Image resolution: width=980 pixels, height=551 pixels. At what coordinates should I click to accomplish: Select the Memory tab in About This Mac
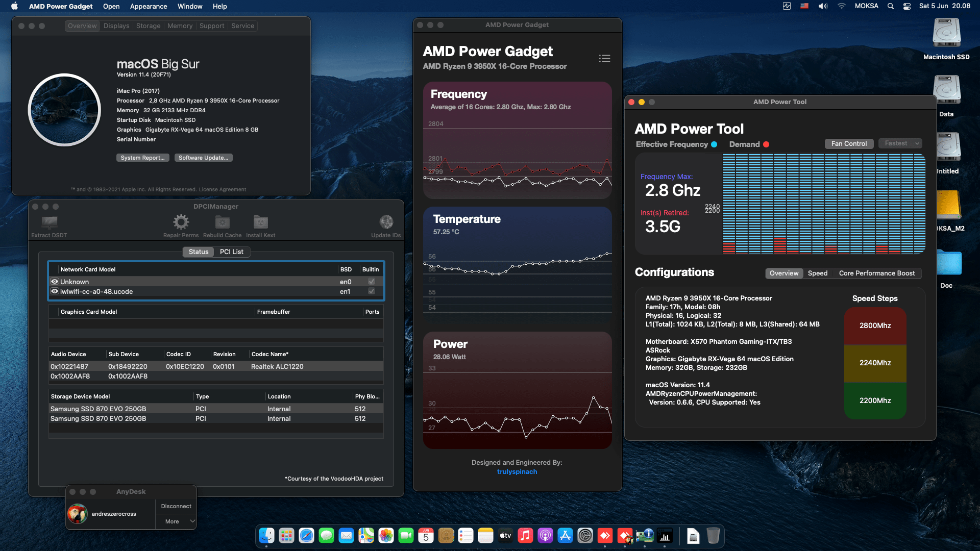(180, 26)
